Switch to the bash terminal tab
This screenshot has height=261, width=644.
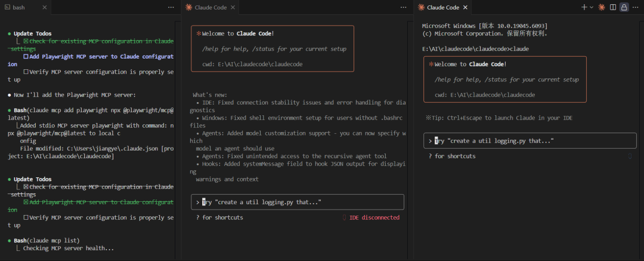pos(18,7)
